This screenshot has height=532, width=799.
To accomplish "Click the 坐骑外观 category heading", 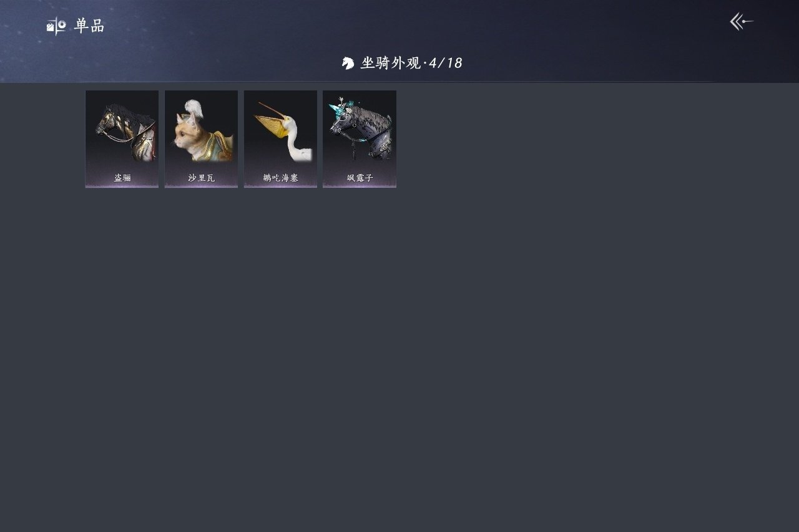I will (x=391, y=63).
